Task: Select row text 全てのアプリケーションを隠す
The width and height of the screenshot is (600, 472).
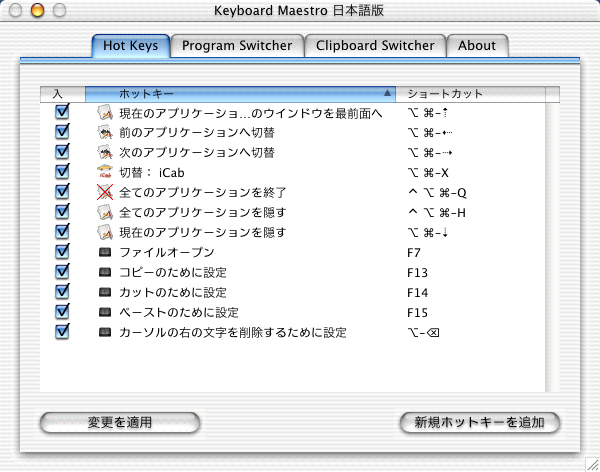Action: point(202,212)
